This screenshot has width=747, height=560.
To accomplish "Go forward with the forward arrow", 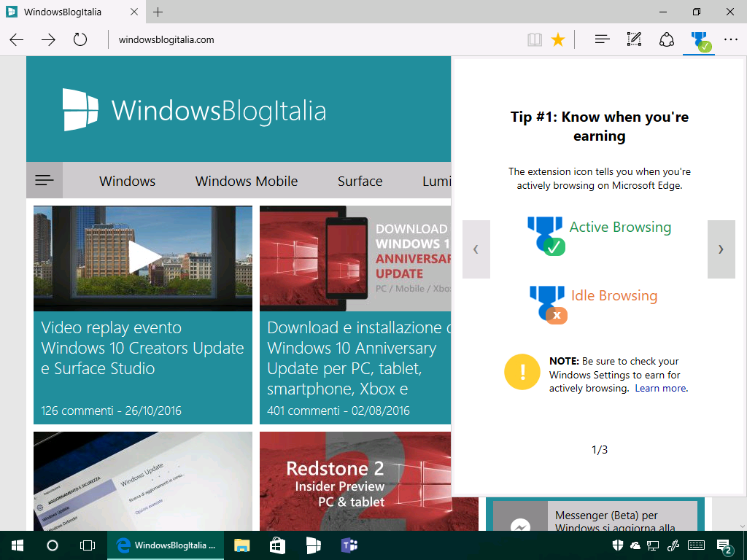I will (x=48, y=39).
